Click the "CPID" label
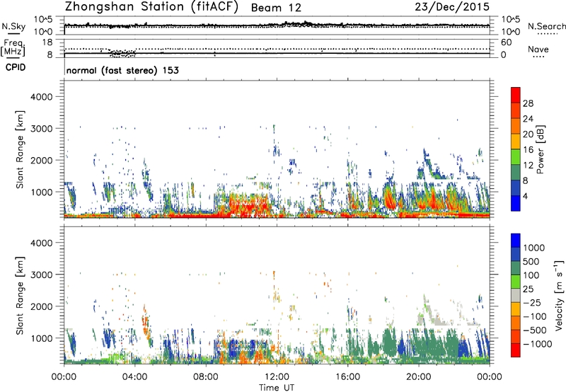566x392 pixels. (x=16, y=67)
